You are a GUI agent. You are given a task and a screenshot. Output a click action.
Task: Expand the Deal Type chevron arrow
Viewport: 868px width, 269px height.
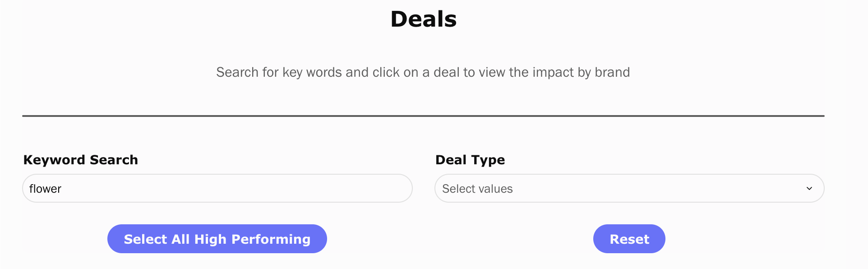[809, 189]
